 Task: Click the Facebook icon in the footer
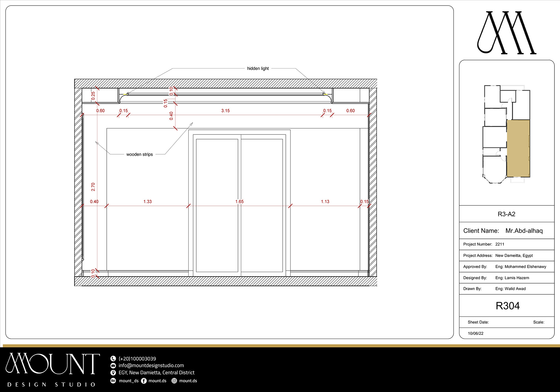(144, 381)
